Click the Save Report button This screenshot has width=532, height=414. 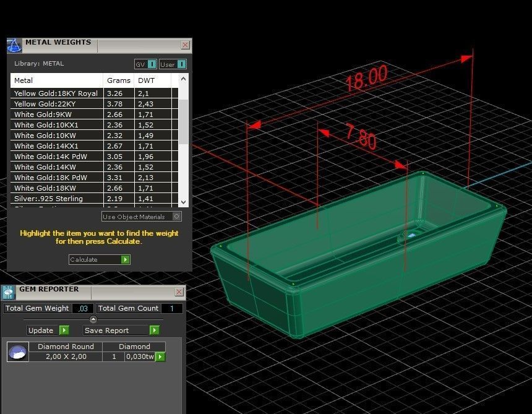[x=121, y=330]
